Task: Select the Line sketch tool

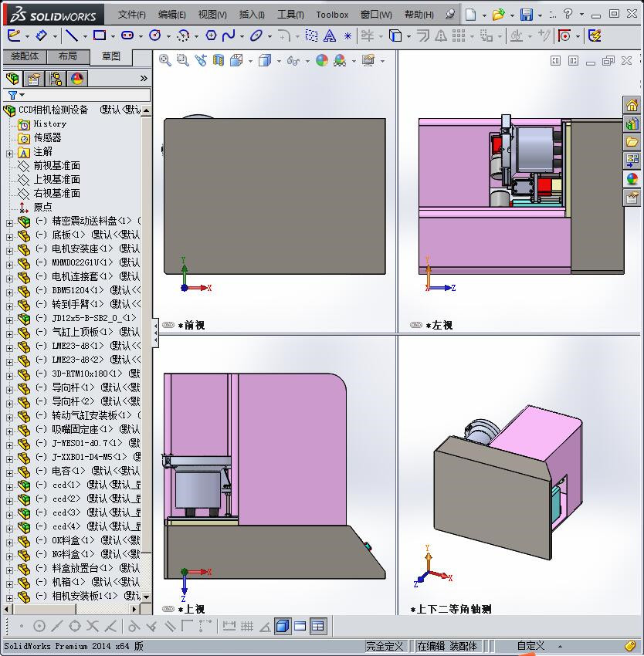Action: pos(72,36)
